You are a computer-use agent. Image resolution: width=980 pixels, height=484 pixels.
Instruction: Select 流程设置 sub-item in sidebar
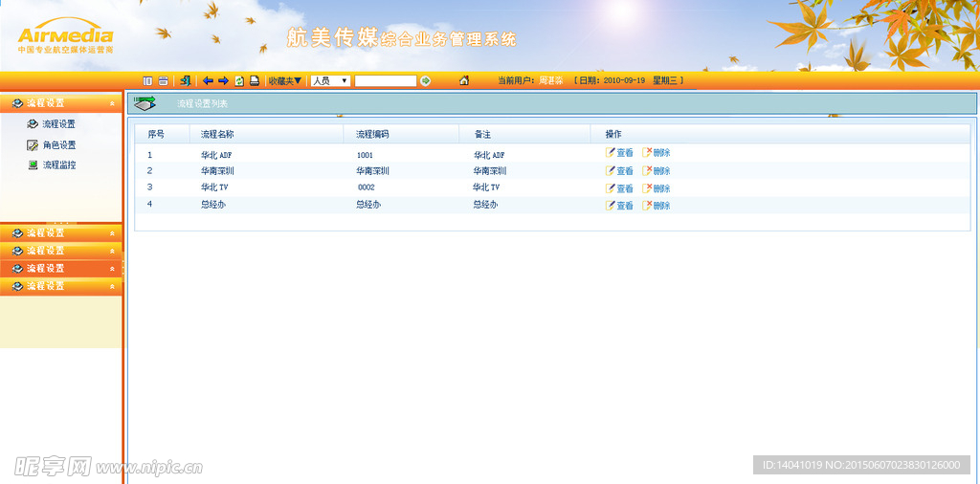[57, 124]
